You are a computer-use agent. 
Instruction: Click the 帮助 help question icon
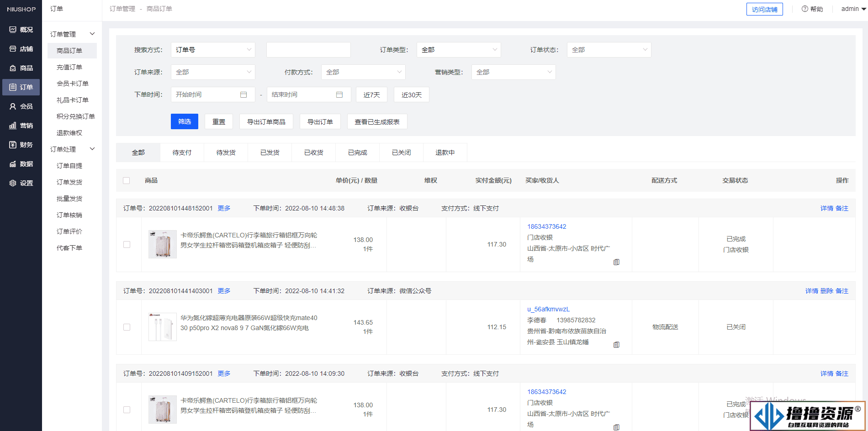(805, 9)
